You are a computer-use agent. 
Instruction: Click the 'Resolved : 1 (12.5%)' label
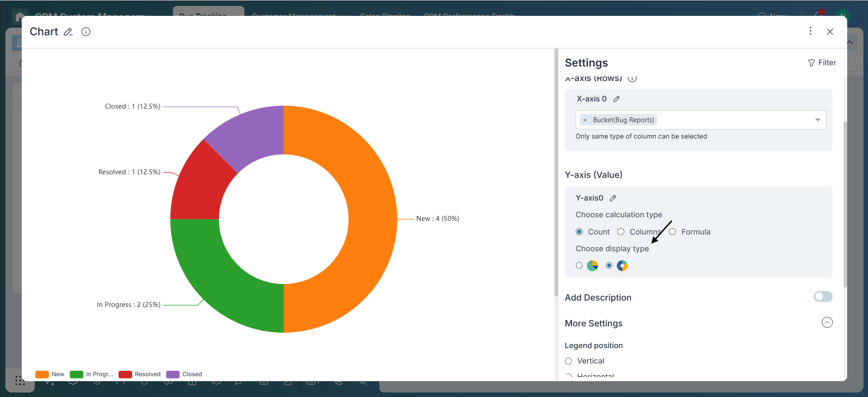129,172
